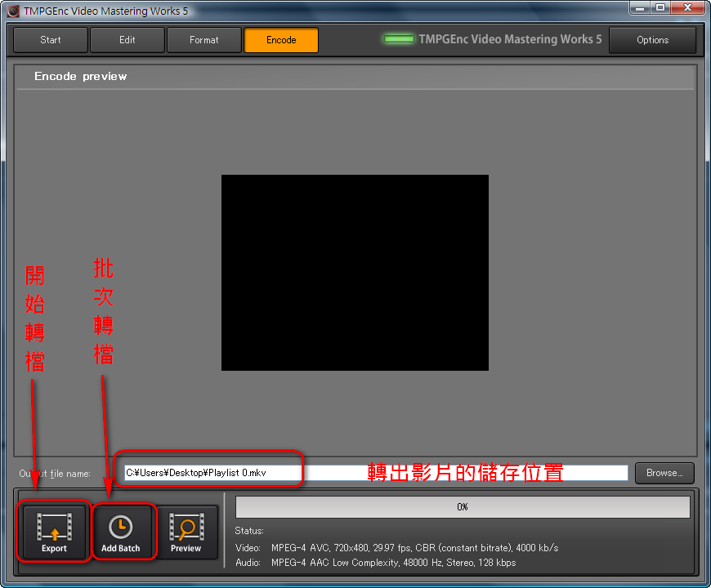Switch to the Start tab
Image resolution: width=711 pixels, height=588 pixels.
point(51,40)
